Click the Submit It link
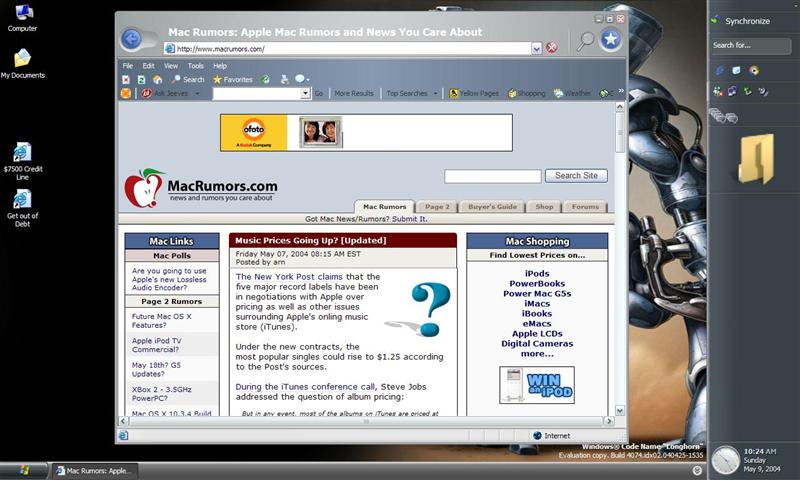 [x=410, y=219]
